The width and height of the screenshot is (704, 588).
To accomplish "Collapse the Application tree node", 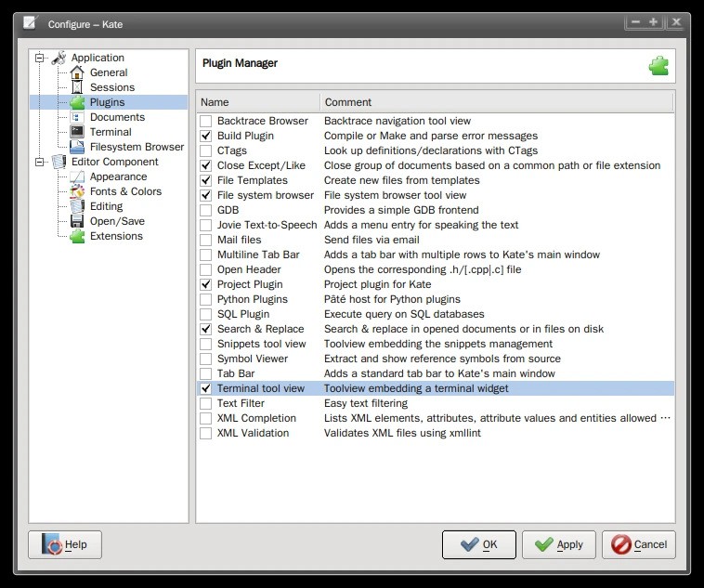I will click(39, 58).
